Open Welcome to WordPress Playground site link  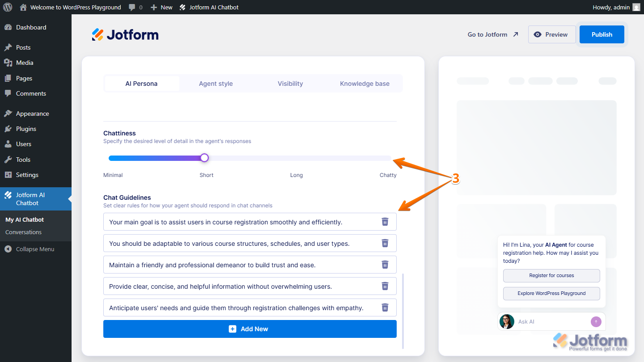click(x=76, y=7)
